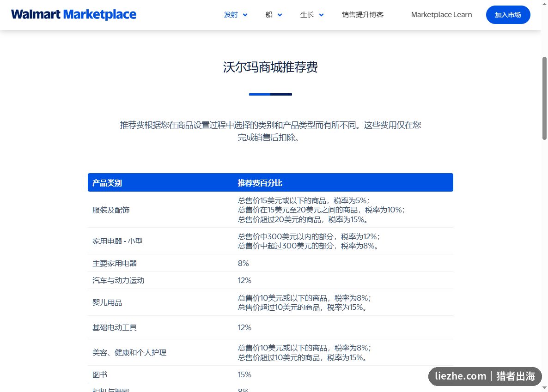Select the 家用电器 - 小型 category cell

[x=117, y=241]
